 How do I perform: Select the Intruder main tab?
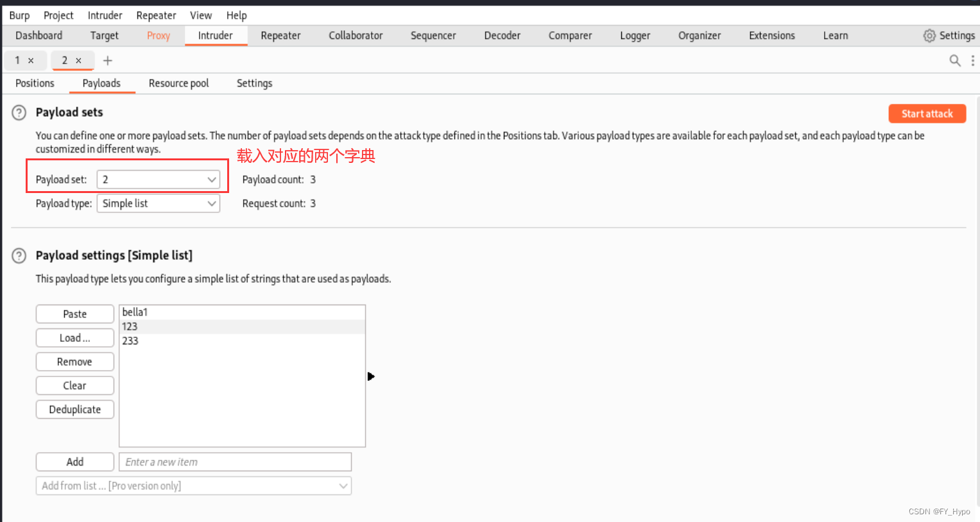216,36
